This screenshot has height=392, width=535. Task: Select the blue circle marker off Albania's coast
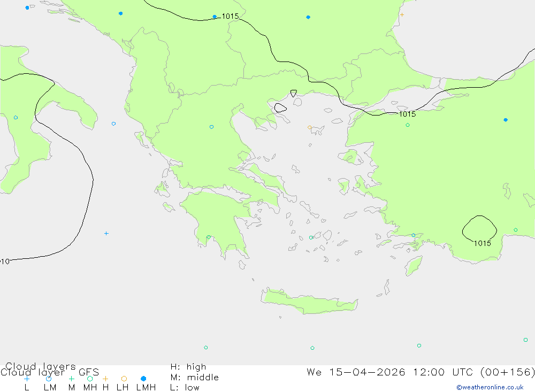tap(113, 124)
